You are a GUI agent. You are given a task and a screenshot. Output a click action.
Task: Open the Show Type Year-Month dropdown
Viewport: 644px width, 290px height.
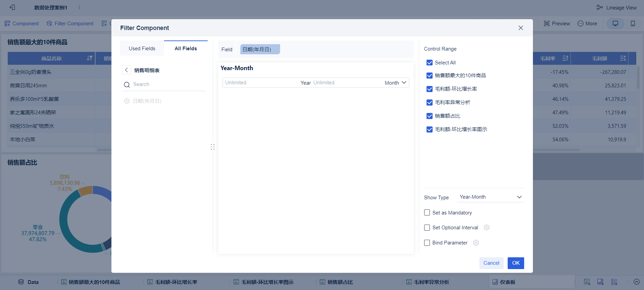tap(490, 197)
